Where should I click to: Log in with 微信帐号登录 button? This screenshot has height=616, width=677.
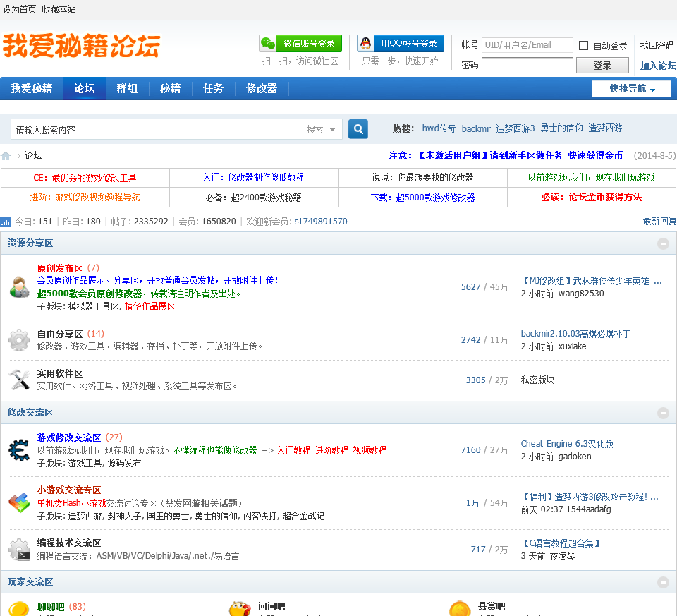tap(300, 44)
